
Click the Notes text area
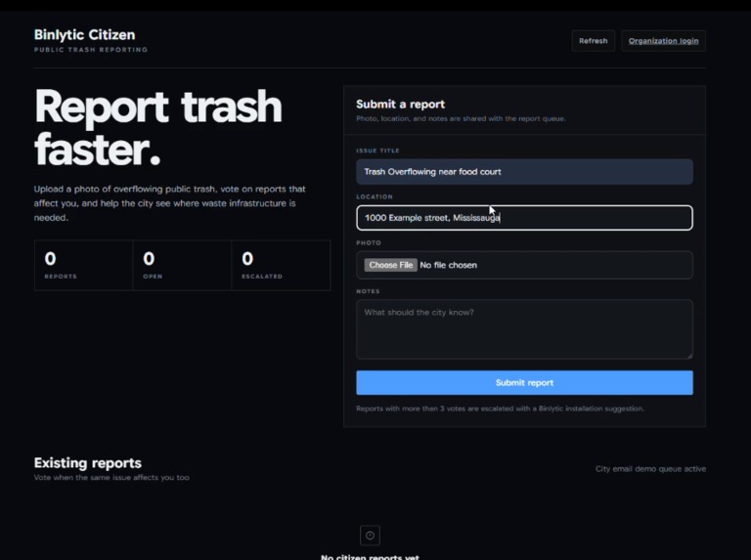tap(524, 329)
